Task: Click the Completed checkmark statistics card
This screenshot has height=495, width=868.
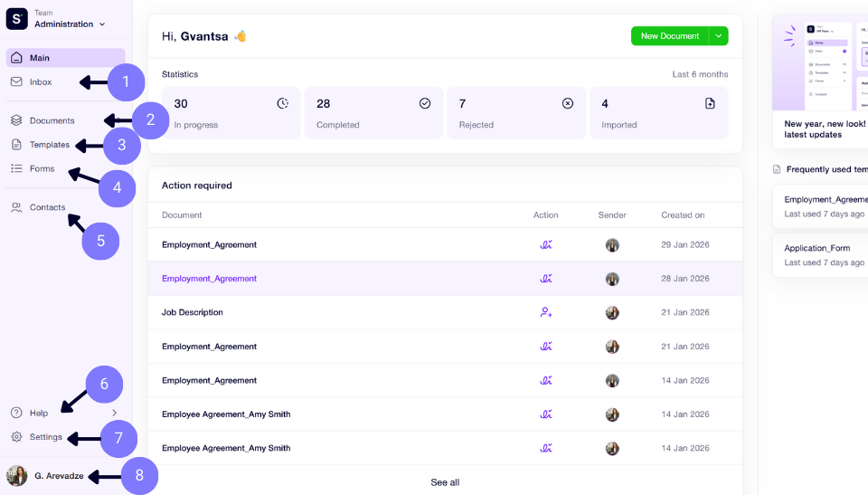Action: pos(373,113)
